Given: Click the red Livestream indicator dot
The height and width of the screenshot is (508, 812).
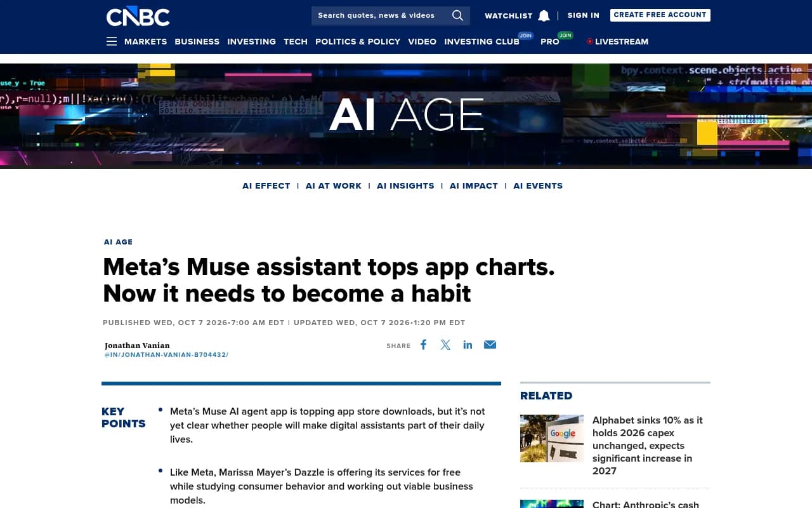Looking at the screenshot, I should coord(590,41).
